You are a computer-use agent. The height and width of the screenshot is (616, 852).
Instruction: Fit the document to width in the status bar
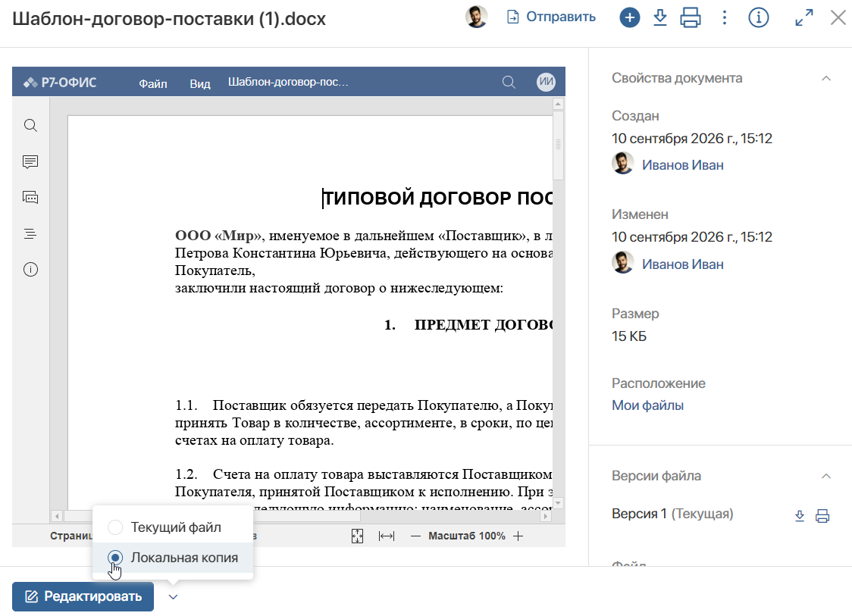pos(387,536)
